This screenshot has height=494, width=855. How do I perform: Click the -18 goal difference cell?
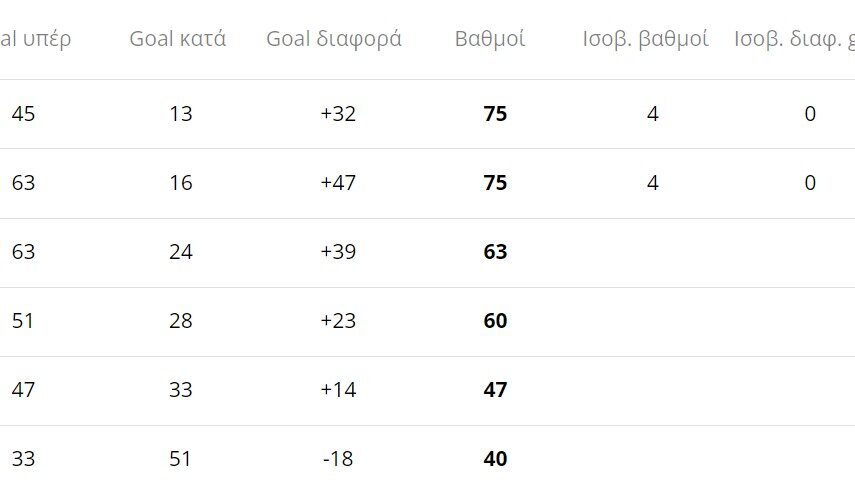pos(338,459)
